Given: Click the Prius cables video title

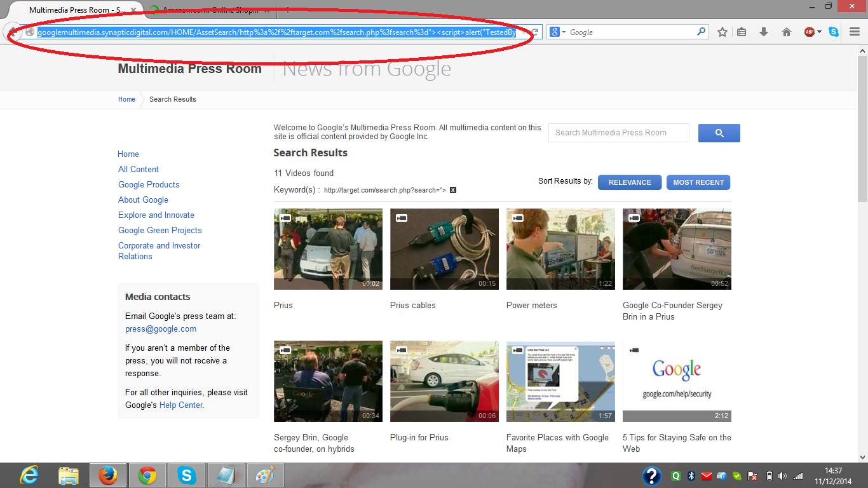Looking at the screenshot, I should pos(413,305).
